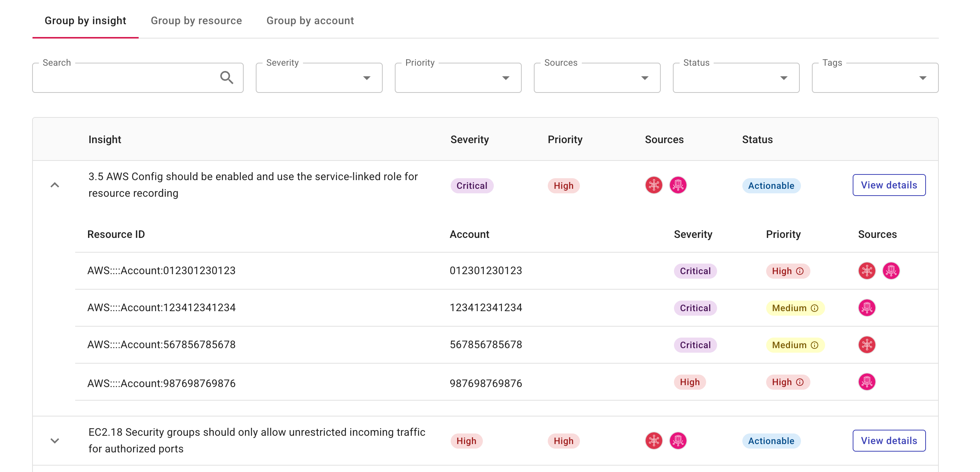Click the Security Hub icon on account 123412341234 row
Viewport: 980px width, 472px height.
(867, 308)
